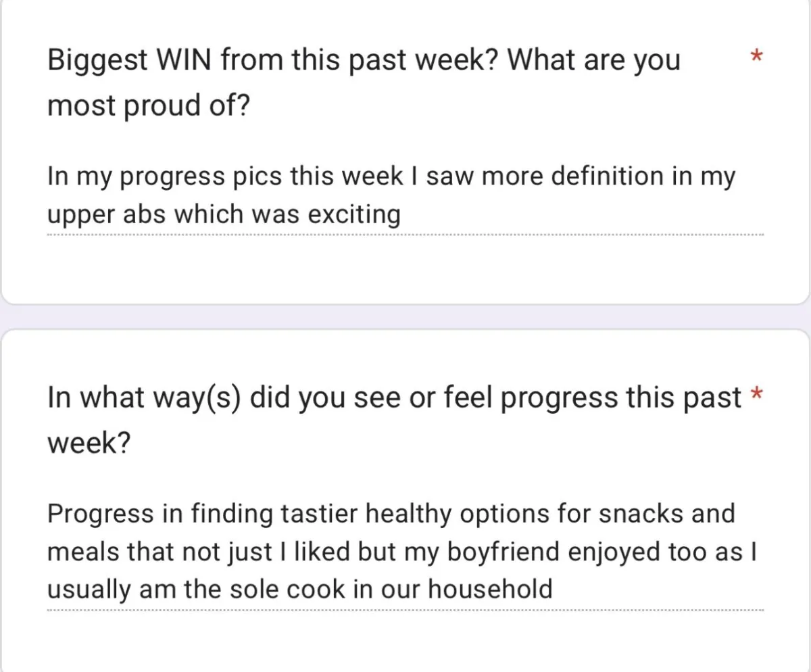Screen dimensions: 811x672
Task: Click 'most proud of?' in the first question
Action: (148, 106)
